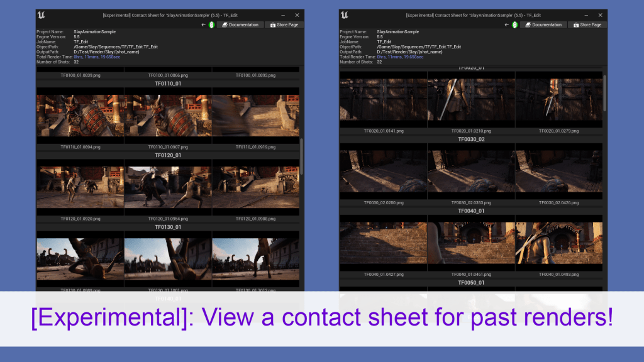Select thumbnail TF0040_01.0427.png
644x362 pixels.
click(383, 243)
